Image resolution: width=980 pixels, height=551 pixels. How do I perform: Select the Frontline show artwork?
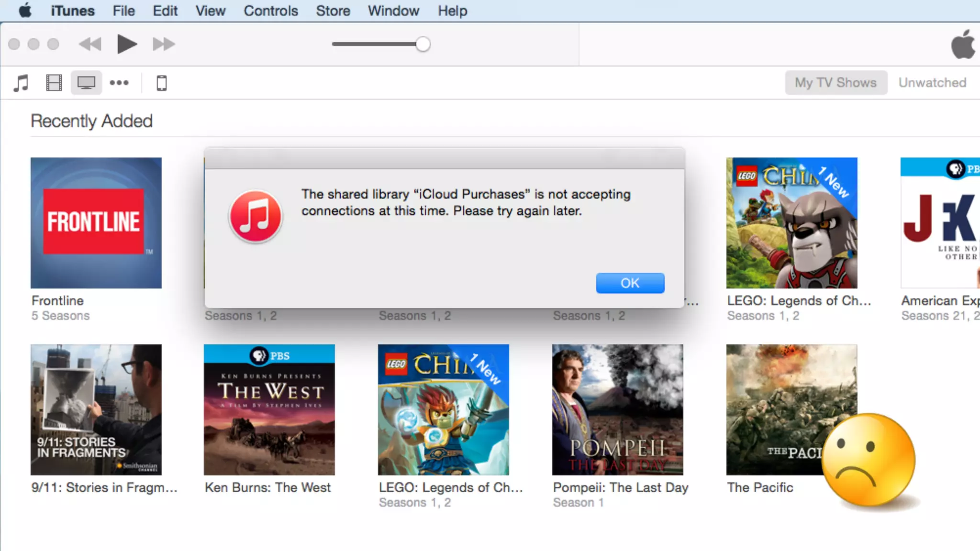click(96, 223)
